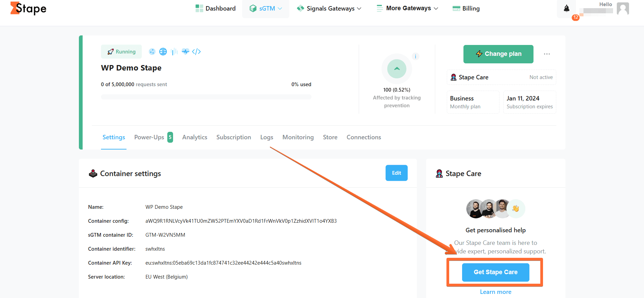The width and height of the screenshot is (644, 298).
Task: Select the Container config value text
Action: click(241, 221)
